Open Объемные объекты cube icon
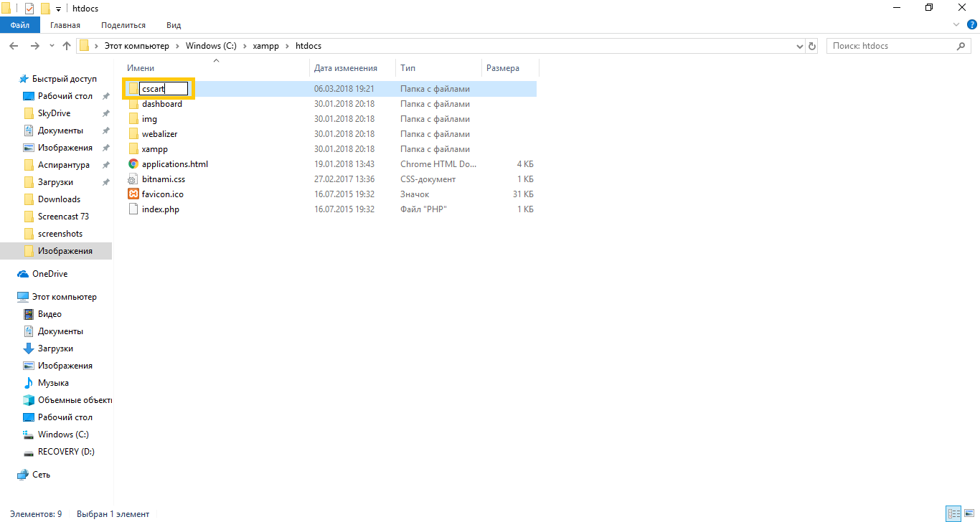 pos(29,400)
